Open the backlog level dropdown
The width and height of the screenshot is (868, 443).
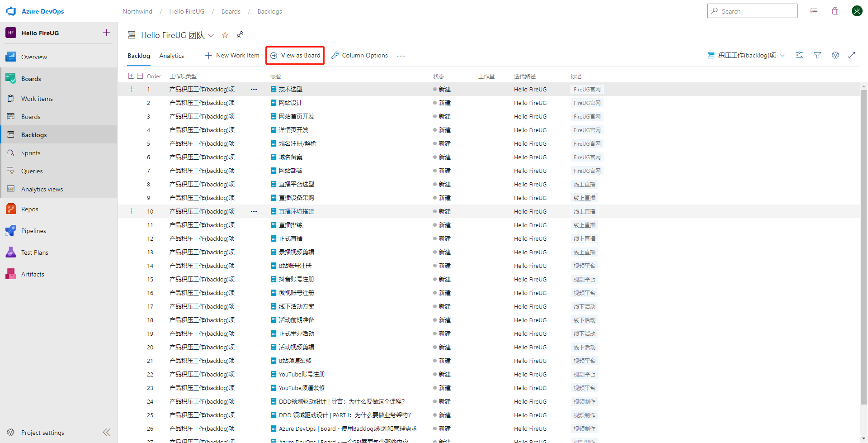tap(746, 55)
